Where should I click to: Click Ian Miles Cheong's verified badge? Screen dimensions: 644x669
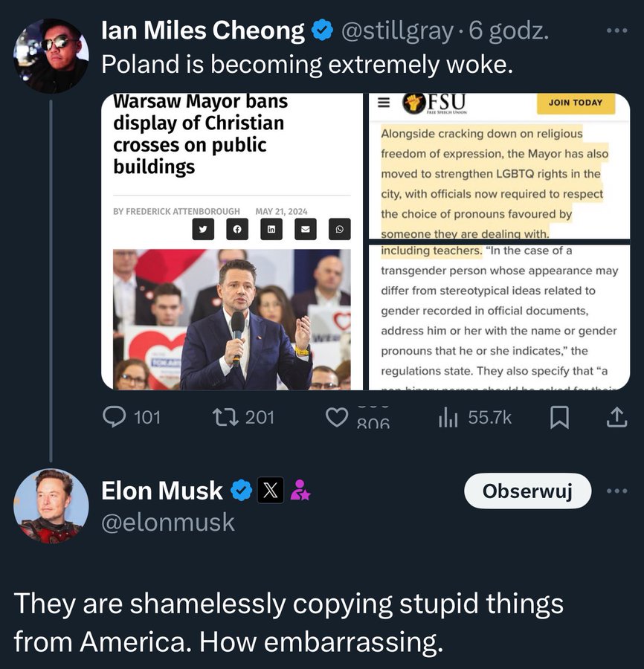321,31
